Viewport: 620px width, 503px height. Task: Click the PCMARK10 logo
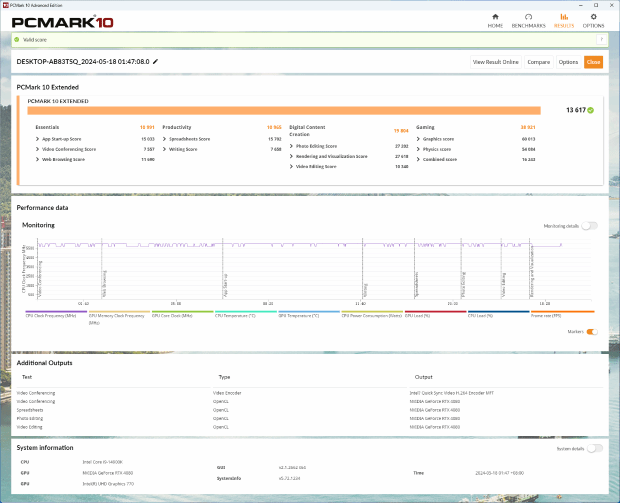pyautogui.click(x=62, y=23)
